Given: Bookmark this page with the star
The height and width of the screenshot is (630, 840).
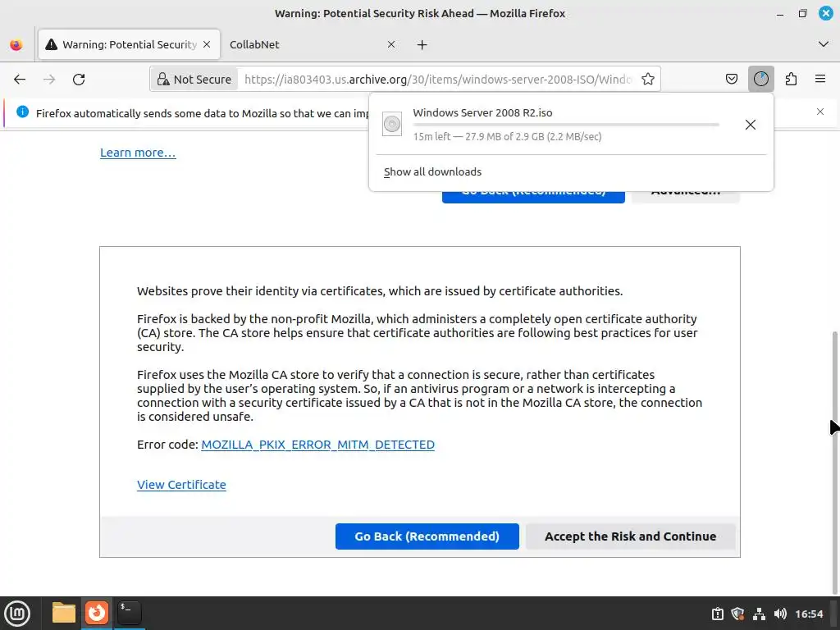Looking at the screenshot, I should coord(648,80).
